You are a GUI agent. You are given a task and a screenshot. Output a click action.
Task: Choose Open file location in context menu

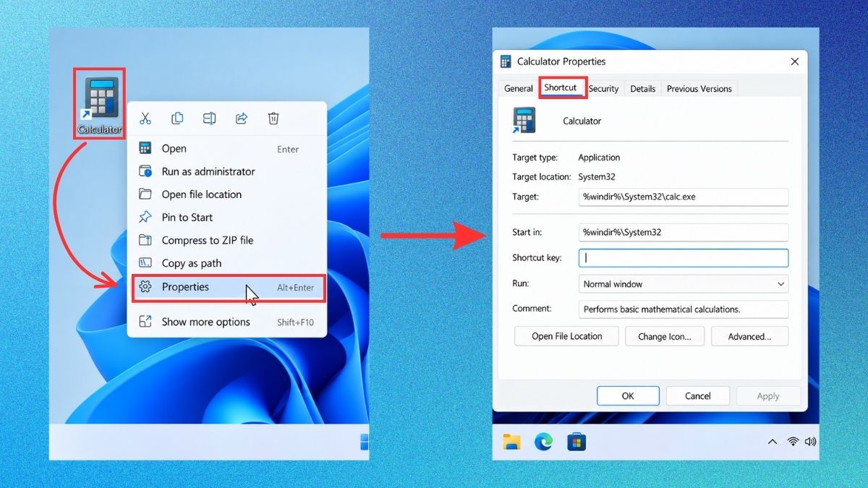tap(227, 194)
